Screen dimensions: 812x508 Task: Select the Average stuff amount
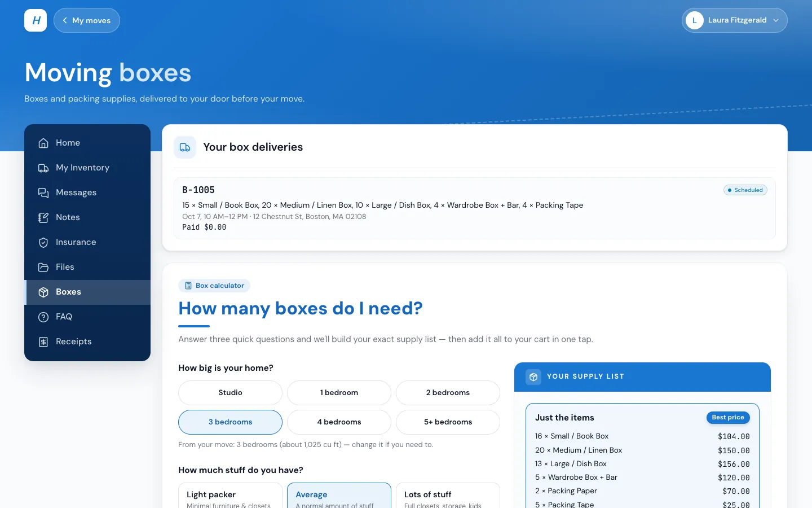point(339,496)
